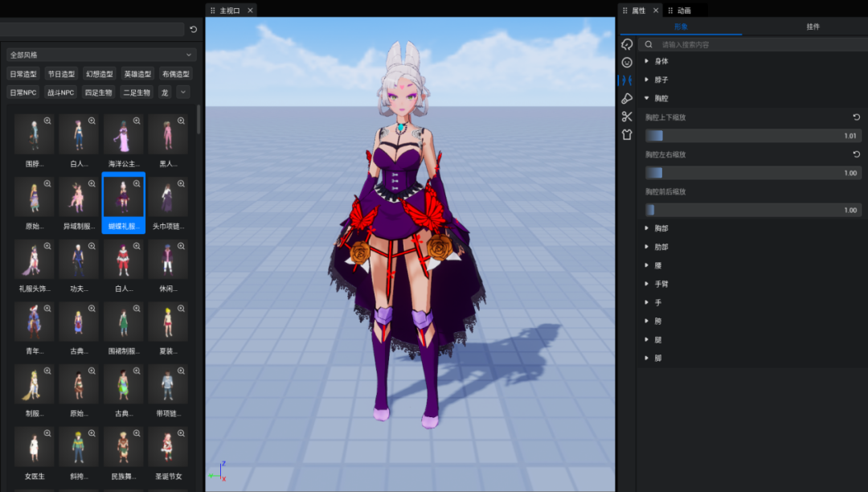Viewport: 868px width, 492px height.
Task: Toggle the 节日造型 style filter
Action: 61,74
